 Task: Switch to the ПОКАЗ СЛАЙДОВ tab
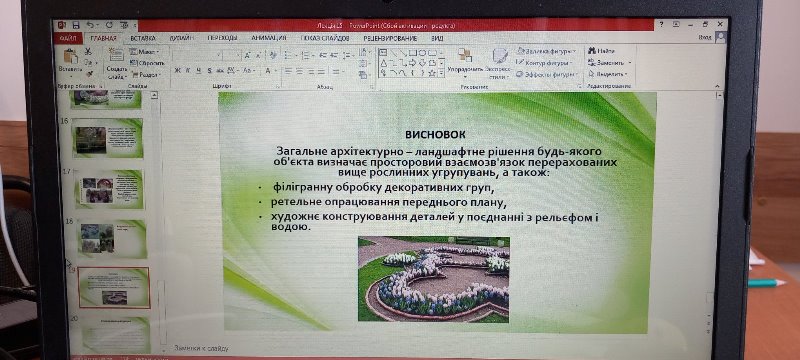coord(325,38)
